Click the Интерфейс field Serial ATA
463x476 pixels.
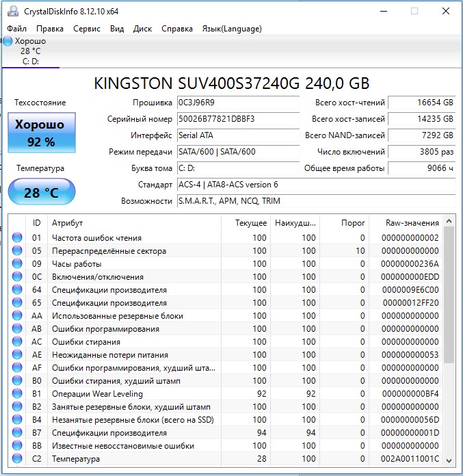tap(238, 135)
